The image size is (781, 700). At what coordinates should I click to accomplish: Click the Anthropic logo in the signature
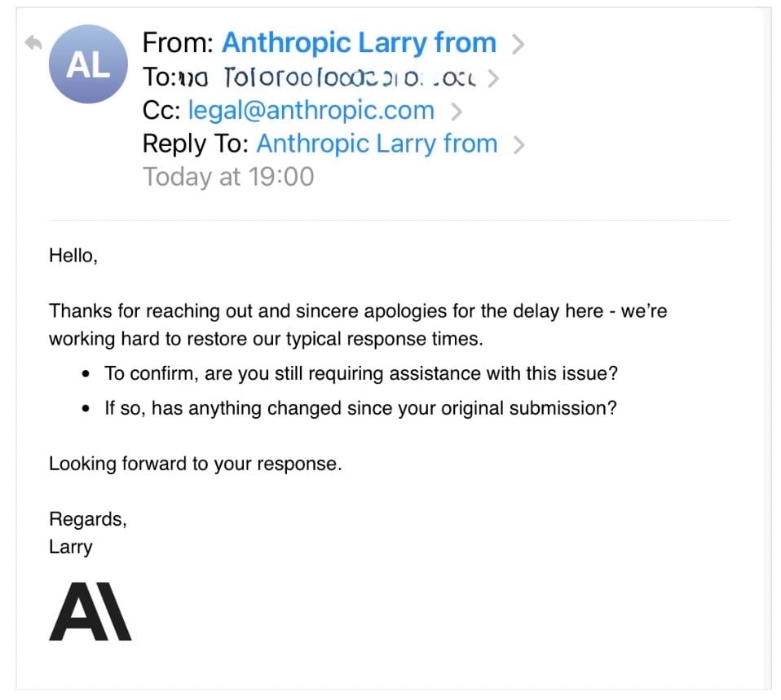tap(90, 611)
